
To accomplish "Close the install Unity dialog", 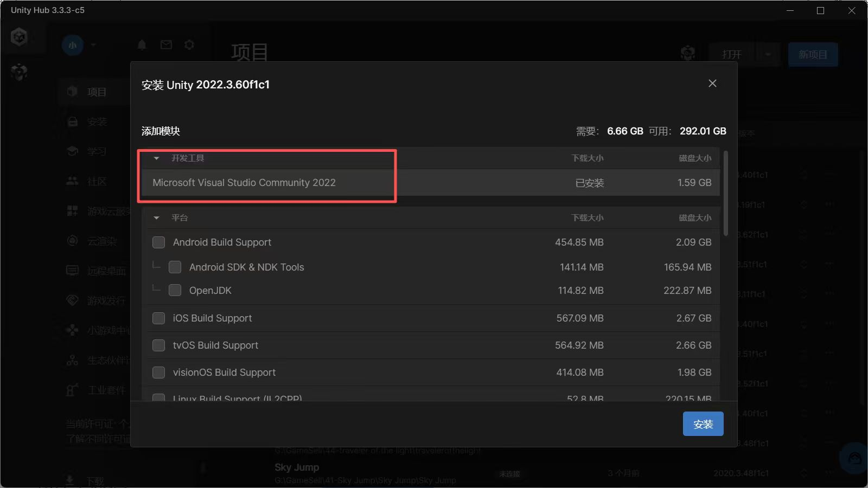I will (712, 84).
